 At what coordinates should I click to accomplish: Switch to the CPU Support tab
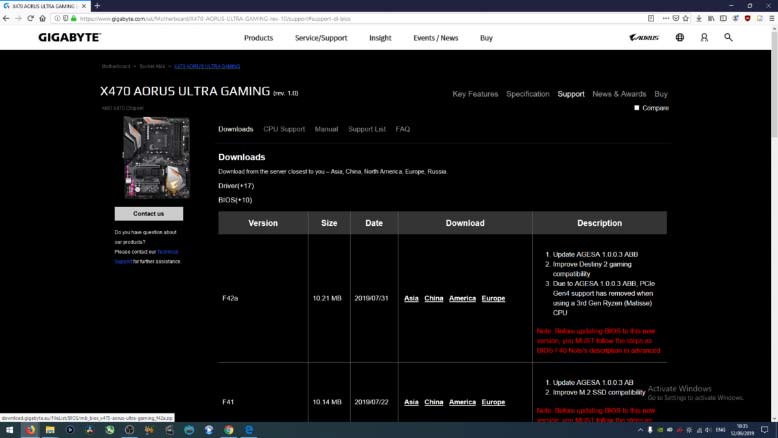click(284, 129)
